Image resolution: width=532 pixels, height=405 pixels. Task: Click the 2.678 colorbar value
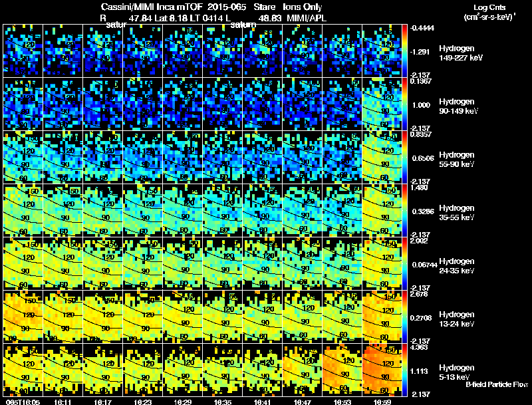click(419, 295)
